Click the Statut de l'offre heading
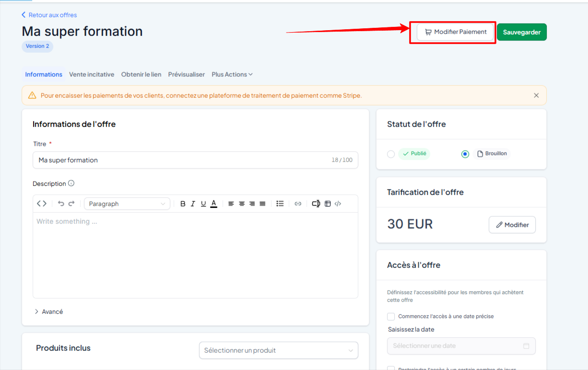 (416, 124)
